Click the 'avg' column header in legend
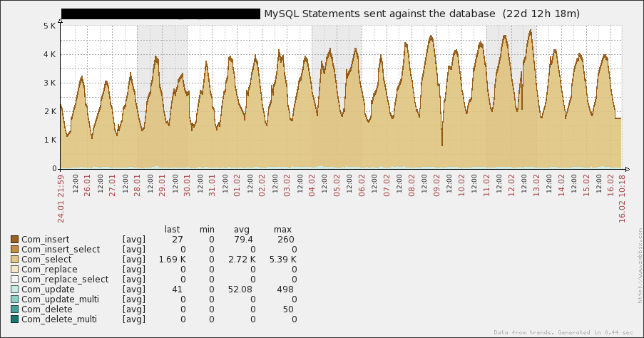The width and height of the screenshot is (644, 338). point(242,230)
